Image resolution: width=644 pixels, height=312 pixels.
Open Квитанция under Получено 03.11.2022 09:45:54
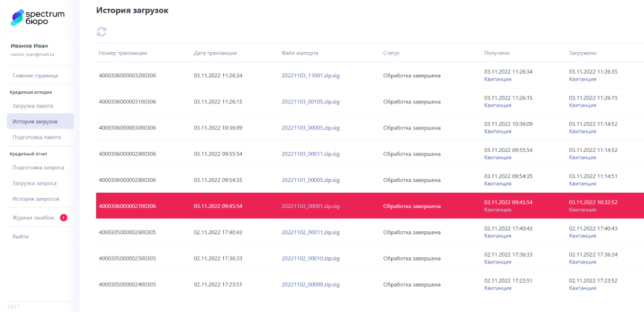click(498, 210)
